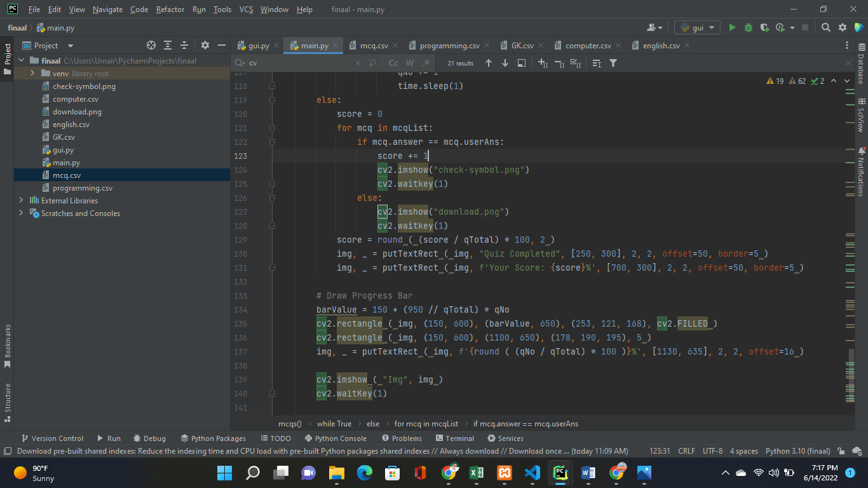868x488 pixels.
Task: Toggle Regex search option
Action: [426, 63]
